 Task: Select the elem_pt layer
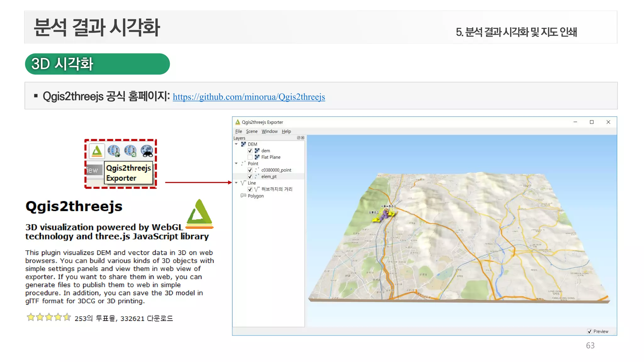click(269, 177)
